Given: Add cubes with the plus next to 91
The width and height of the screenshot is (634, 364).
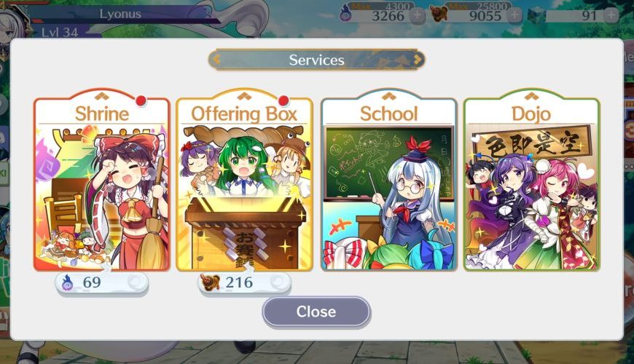Looking at the screenshot, I should (611, 15).
